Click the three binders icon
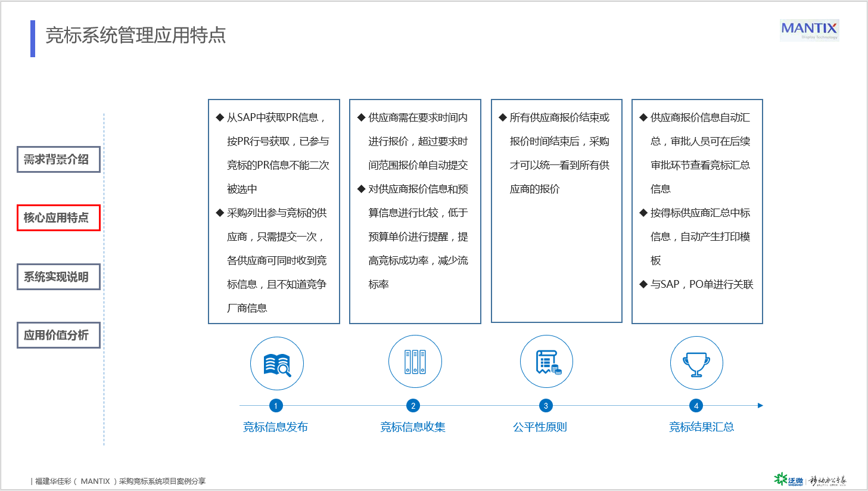 (415, 362)
